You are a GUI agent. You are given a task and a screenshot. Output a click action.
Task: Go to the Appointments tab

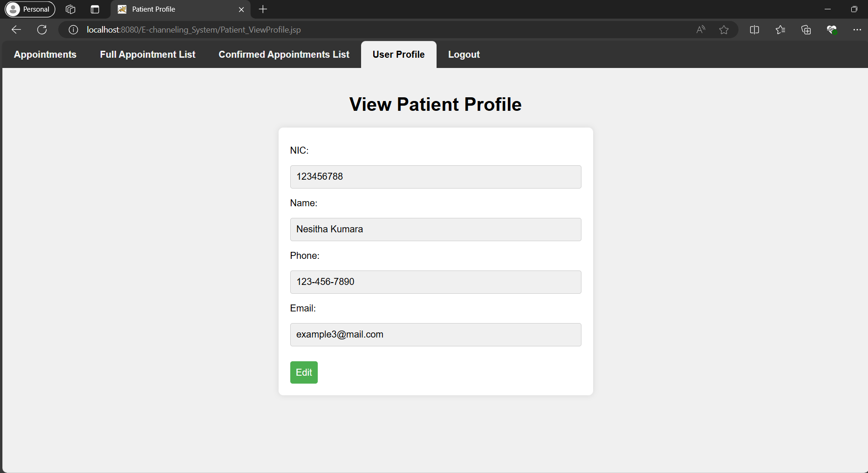pos(45,54)
